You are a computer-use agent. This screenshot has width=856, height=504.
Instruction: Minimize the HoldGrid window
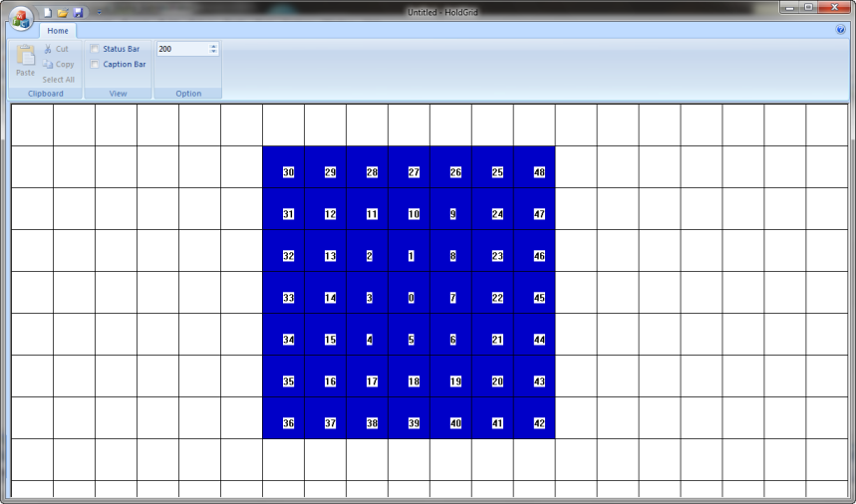click(789, 7)
